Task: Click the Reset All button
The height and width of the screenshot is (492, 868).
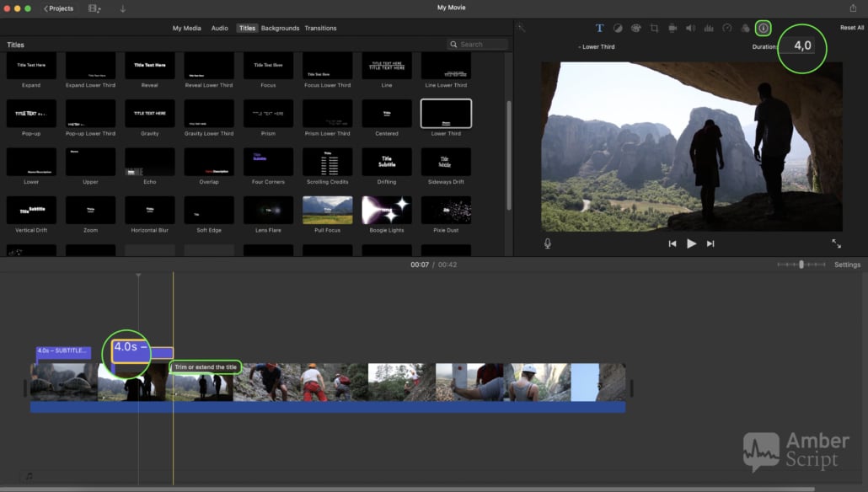Action: (851, 28)
